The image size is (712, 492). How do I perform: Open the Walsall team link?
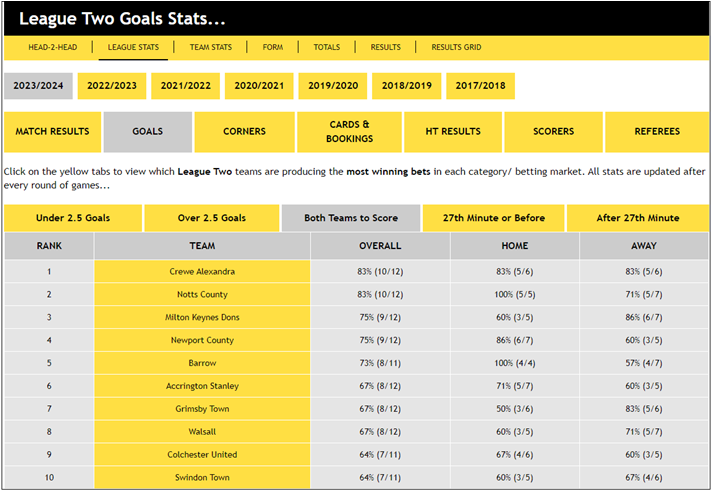click(x=202, y=432)
